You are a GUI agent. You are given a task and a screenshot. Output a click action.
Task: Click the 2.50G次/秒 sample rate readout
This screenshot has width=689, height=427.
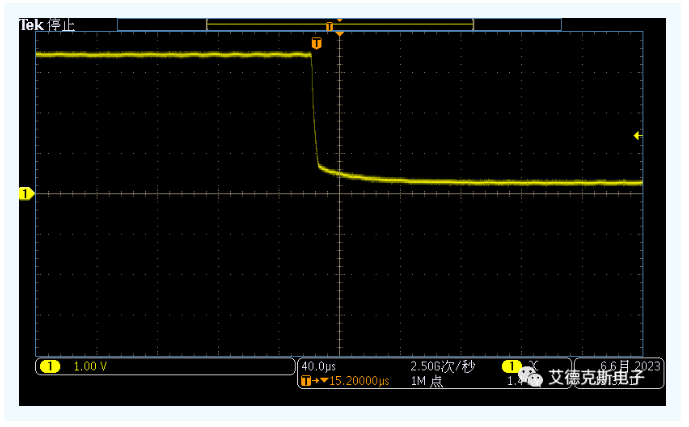(x=442, y=366)
